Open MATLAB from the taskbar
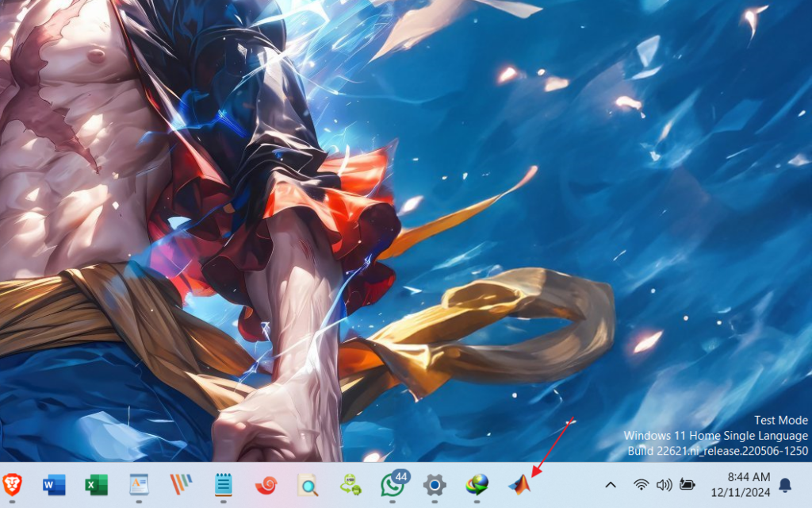The image size is (812, 508). click(519, 484)
